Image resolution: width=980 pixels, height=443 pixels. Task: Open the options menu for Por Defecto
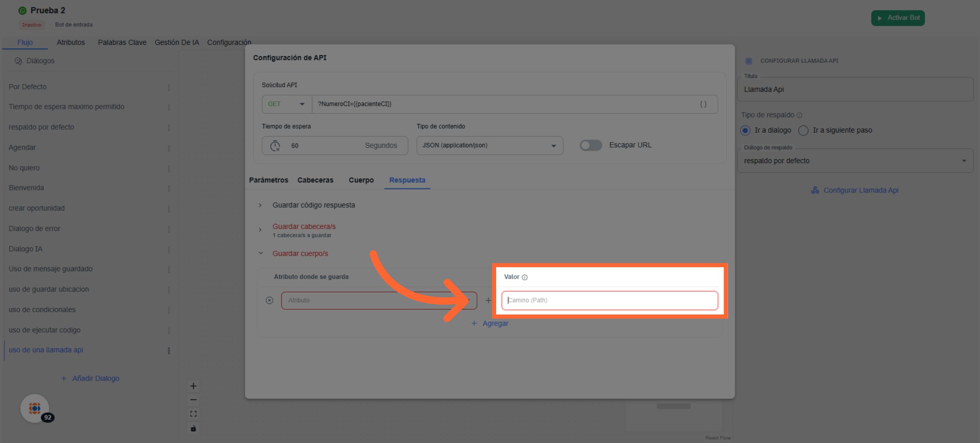pos(169,87)
